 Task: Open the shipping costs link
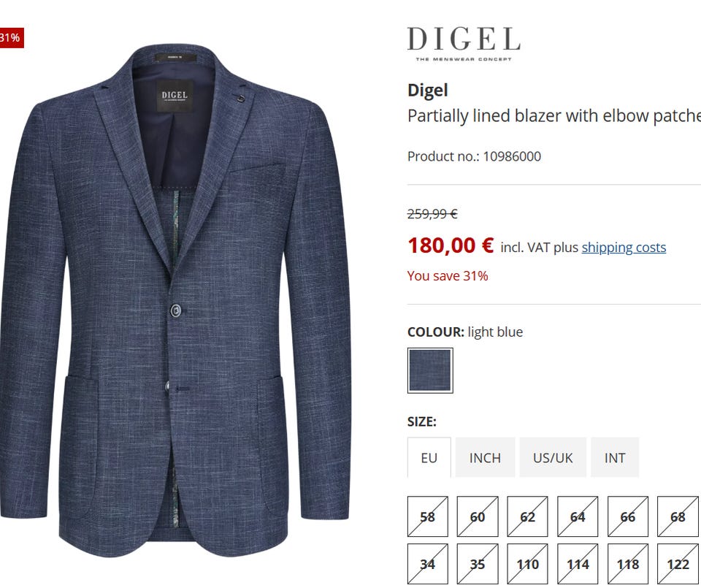(624, 248)
